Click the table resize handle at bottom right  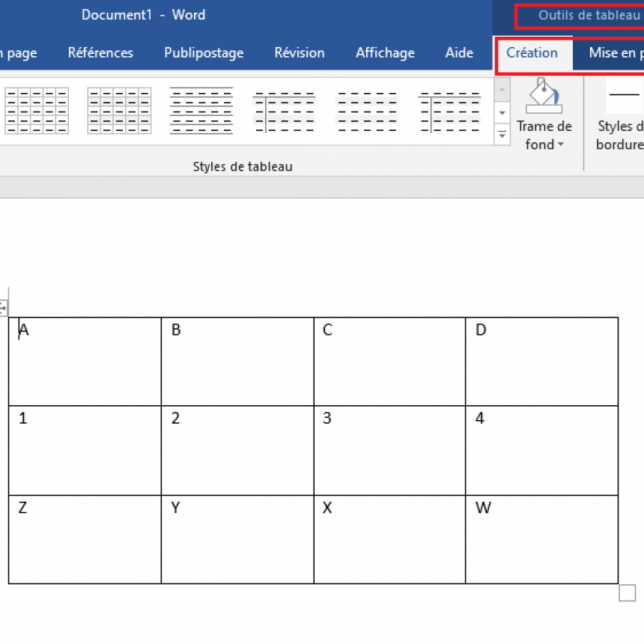[627, 593]
